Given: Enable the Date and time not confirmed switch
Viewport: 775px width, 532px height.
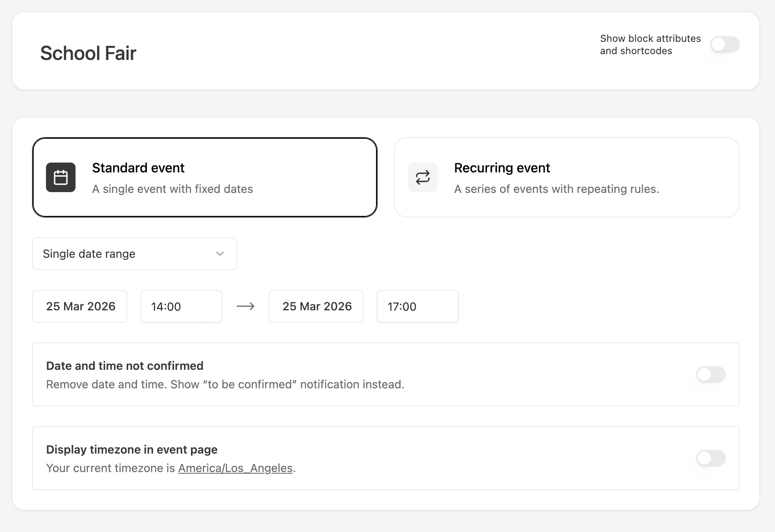Looking at the screenshot, I should click(x=711, y=374).
